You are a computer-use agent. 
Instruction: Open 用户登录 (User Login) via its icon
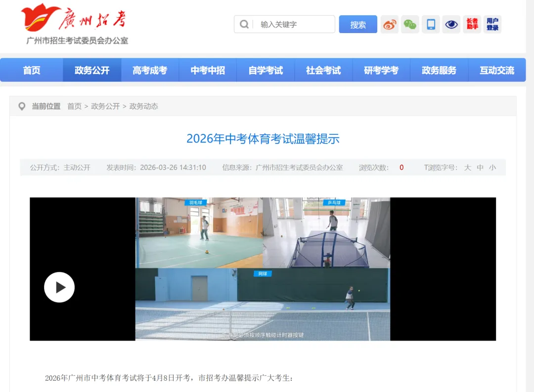coord(492,24)
